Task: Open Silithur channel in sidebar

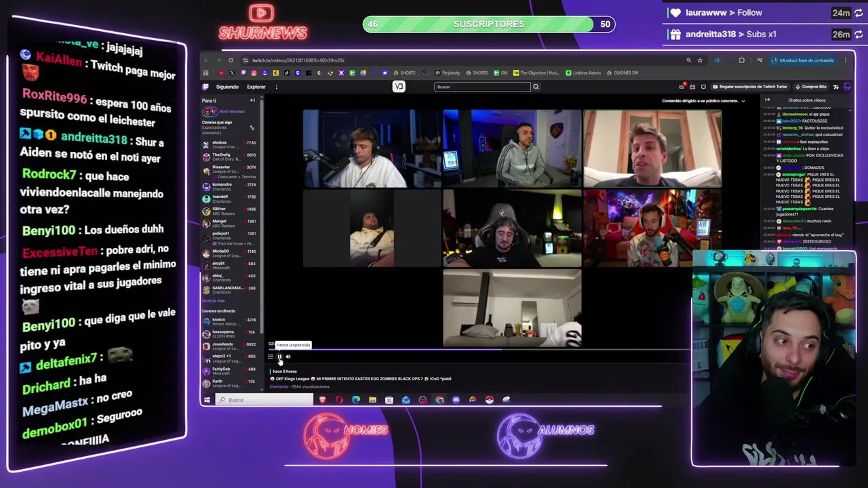Action: 229,211
